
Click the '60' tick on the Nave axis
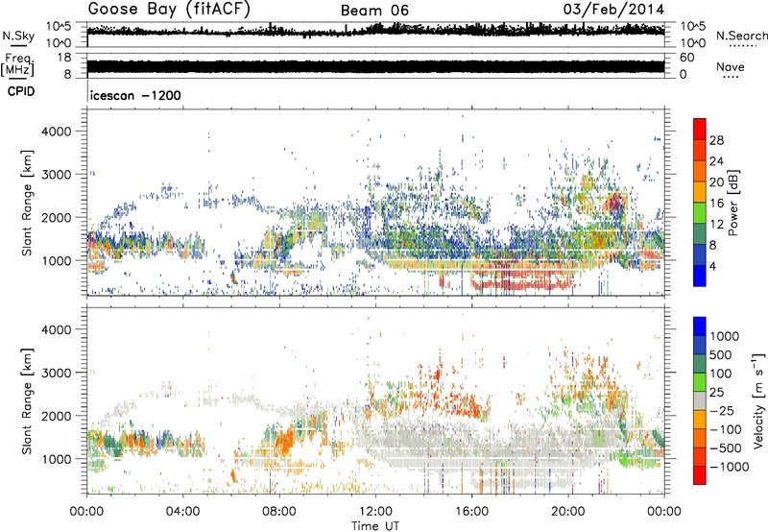pyautogui.click(x=686, y=58)
